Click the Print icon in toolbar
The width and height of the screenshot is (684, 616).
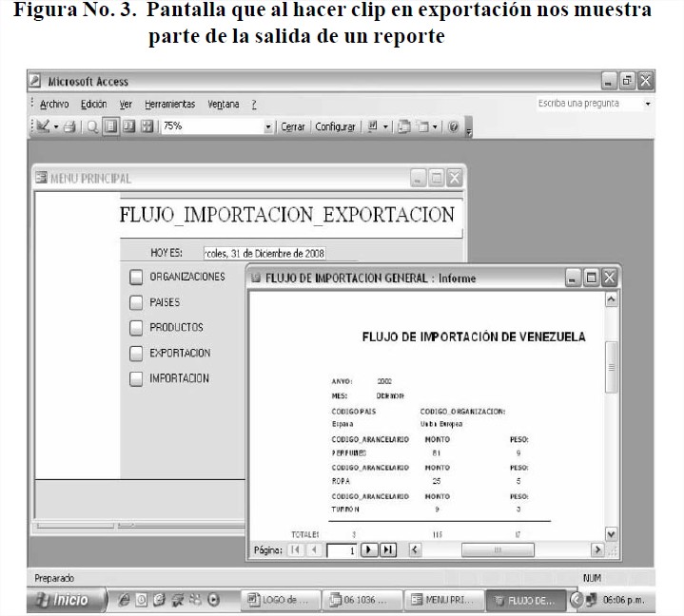tap(69, 126)
